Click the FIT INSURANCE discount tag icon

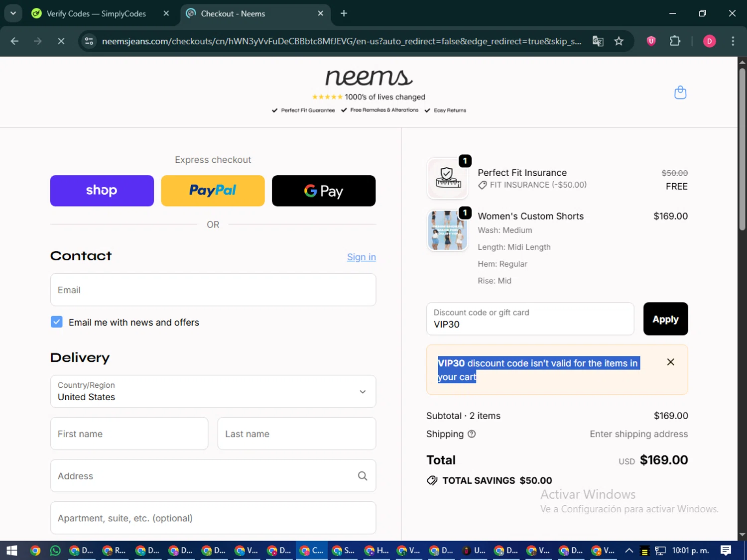(482, 185)
